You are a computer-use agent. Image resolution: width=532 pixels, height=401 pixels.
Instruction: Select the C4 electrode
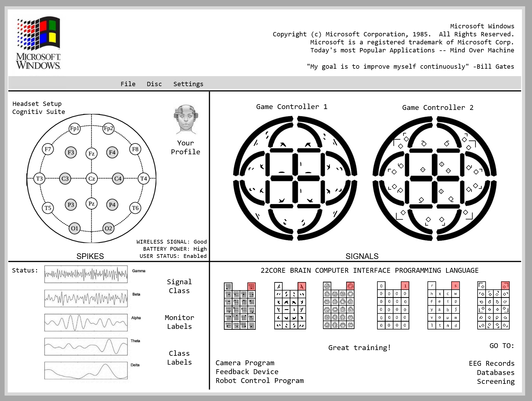[118, 179]
